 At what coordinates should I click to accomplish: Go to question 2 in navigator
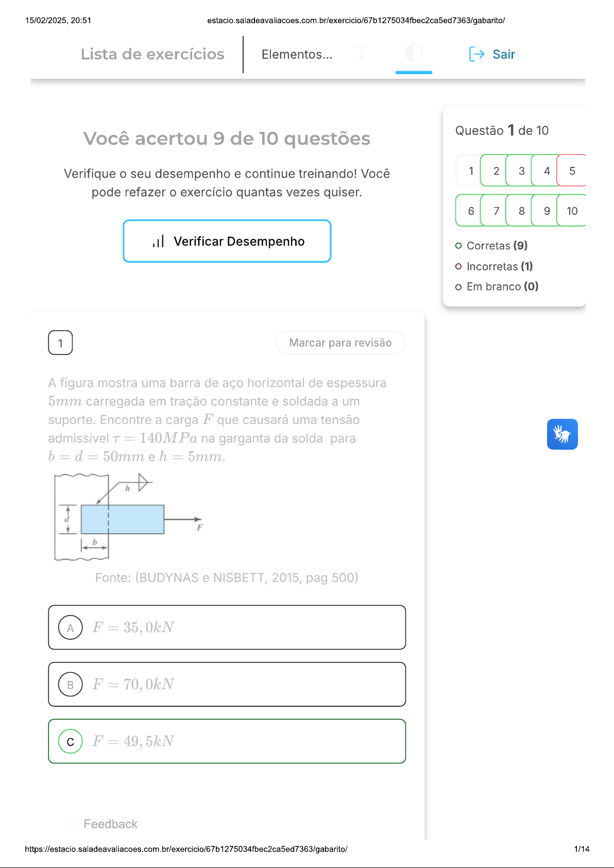tap(496, 171)
